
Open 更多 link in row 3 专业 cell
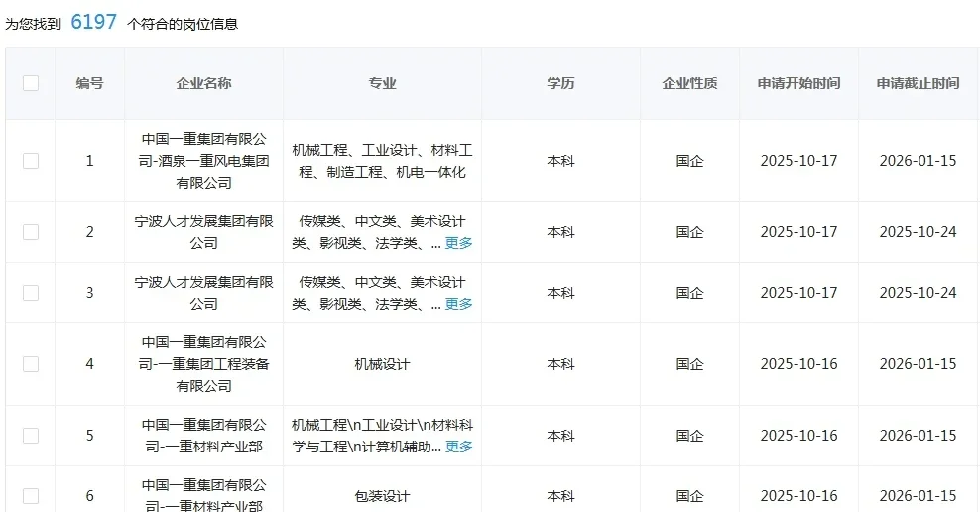(458, 304)
